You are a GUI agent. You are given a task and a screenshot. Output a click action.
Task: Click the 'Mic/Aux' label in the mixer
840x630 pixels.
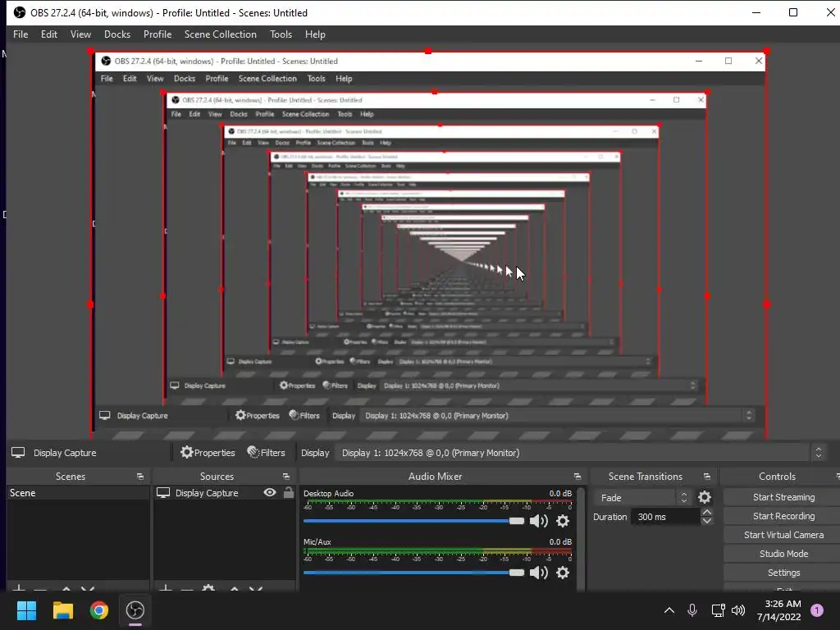click(317, 541)
